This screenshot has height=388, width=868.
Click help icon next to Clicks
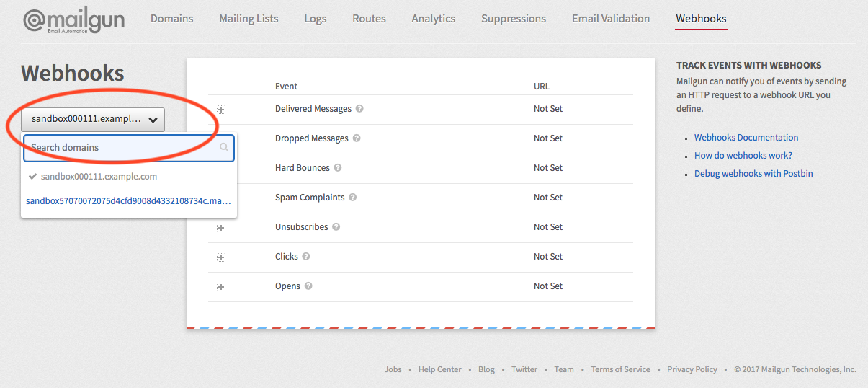pyautogui.click(x=306, y=257)
